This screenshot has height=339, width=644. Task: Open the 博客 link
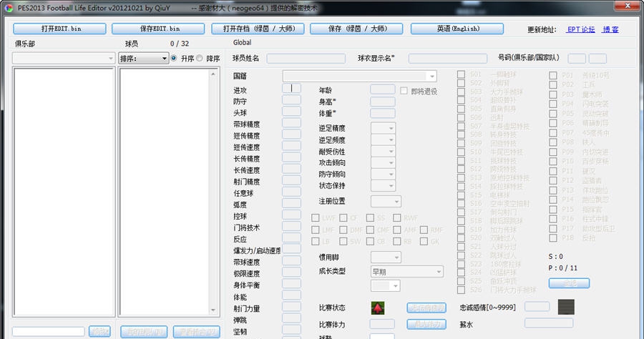pyautogui.click(x=611, y=29)
